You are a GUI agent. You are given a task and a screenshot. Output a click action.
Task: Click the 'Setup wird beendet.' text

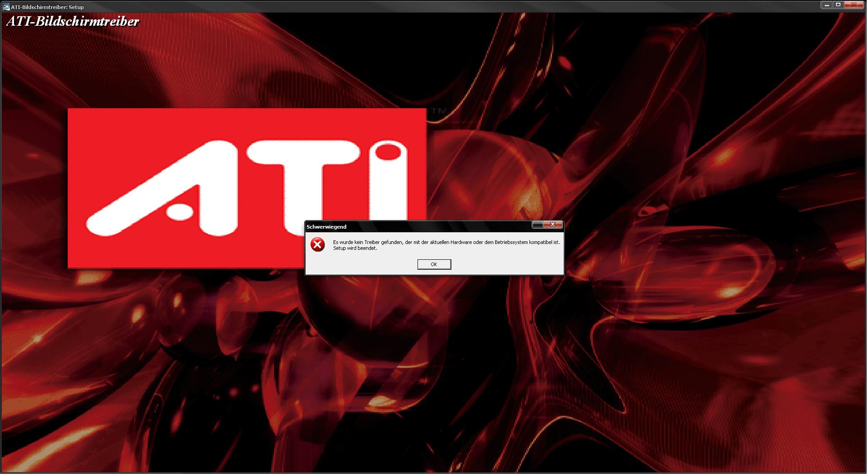355,248
